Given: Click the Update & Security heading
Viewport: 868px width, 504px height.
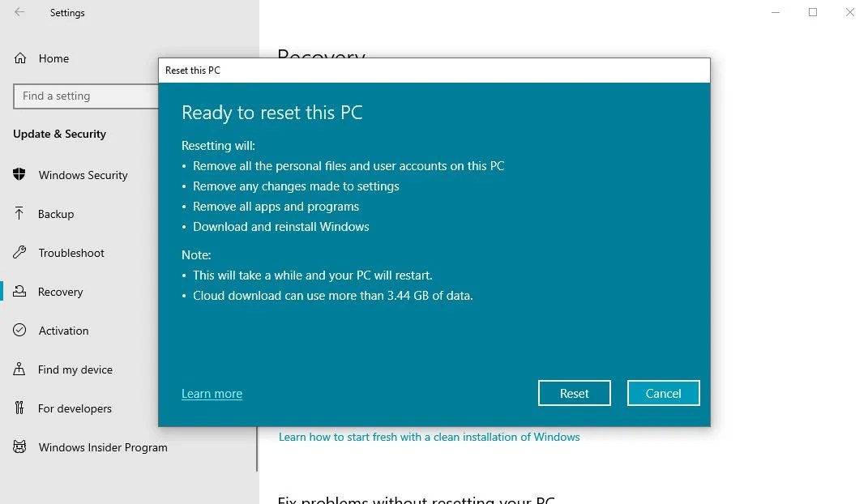Looking at the screenshot, I should [x=59, y=134].
